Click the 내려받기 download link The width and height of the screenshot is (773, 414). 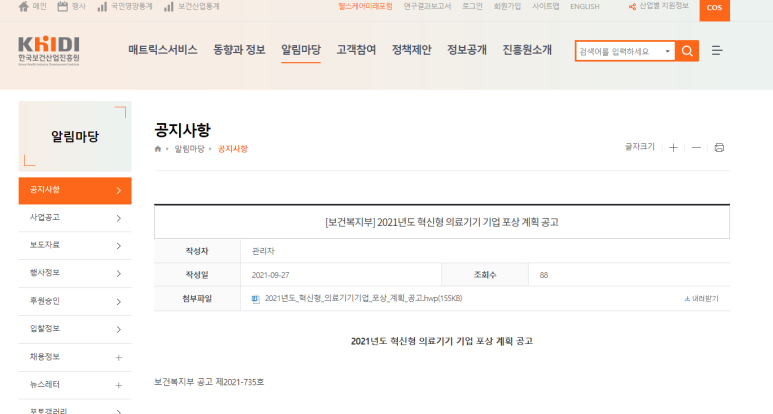tap(702, 299)
